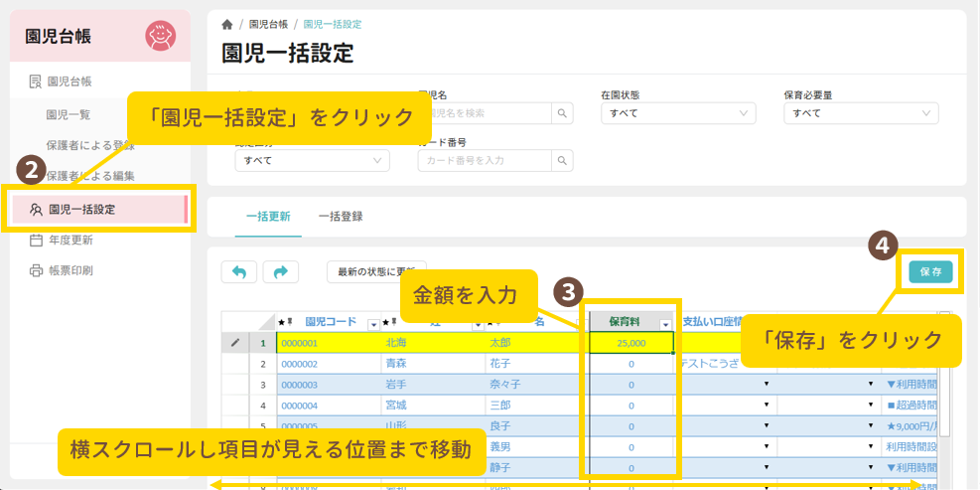The height and width of the screenshot is (490, 980).
Task: Click the search icon beside 園児名 field
Action: click(x=563, y=113)
